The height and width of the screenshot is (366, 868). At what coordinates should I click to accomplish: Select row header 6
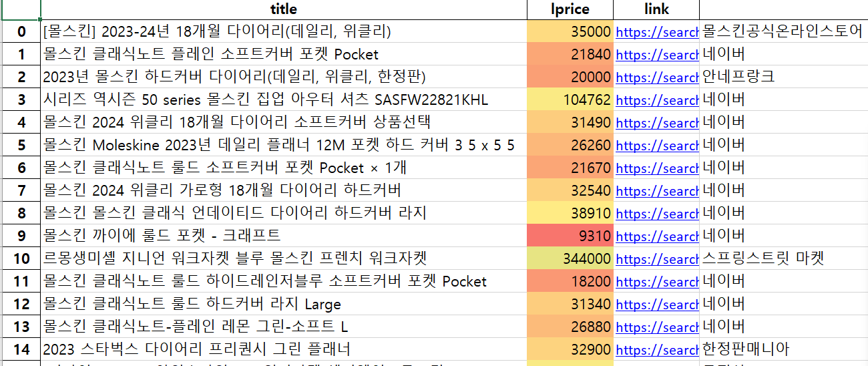(x=21, y=168)
